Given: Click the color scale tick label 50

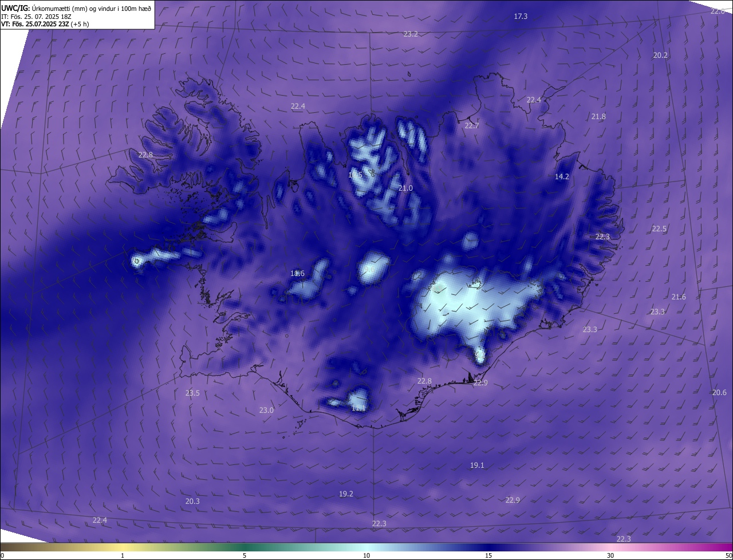Looking at the screenshot, I should 728,555.
